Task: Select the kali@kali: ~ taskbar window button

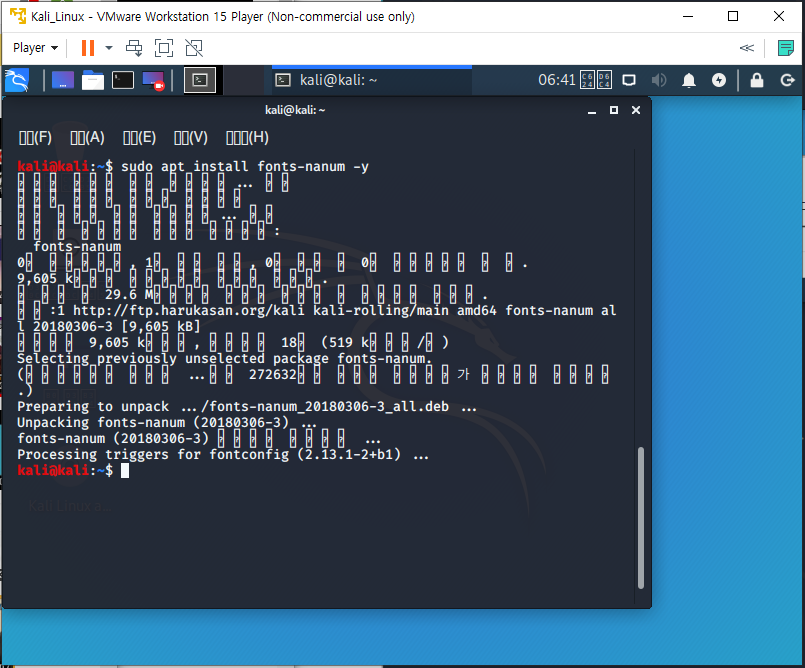Action: click(x=372, y=80)
